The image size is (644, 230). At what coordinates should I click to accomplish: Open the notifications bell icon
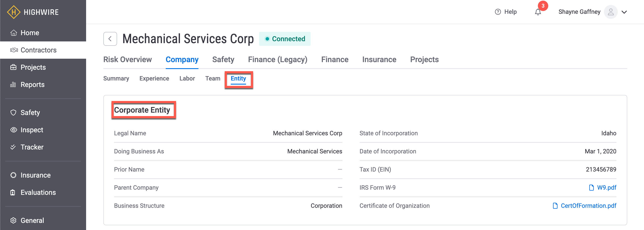tap(538, 12)
